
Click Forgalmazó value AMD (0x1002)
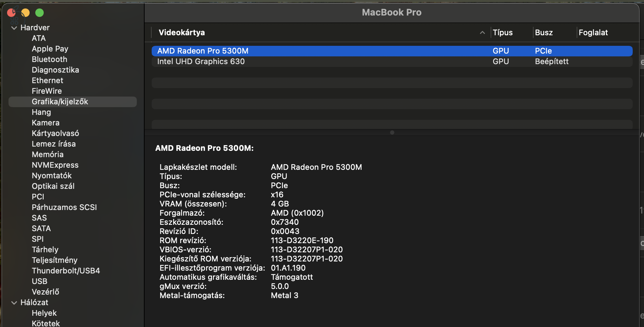(297, 213)
